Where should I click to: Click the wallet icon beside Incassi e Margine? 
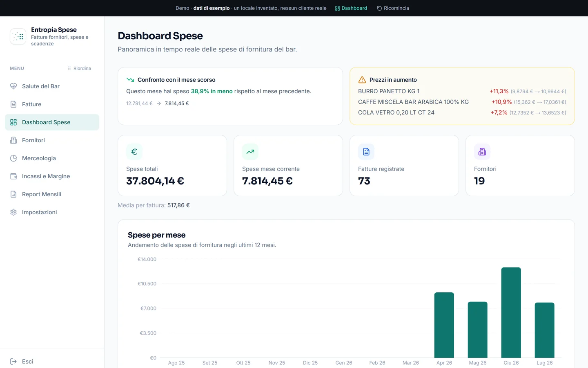point(13,176)
